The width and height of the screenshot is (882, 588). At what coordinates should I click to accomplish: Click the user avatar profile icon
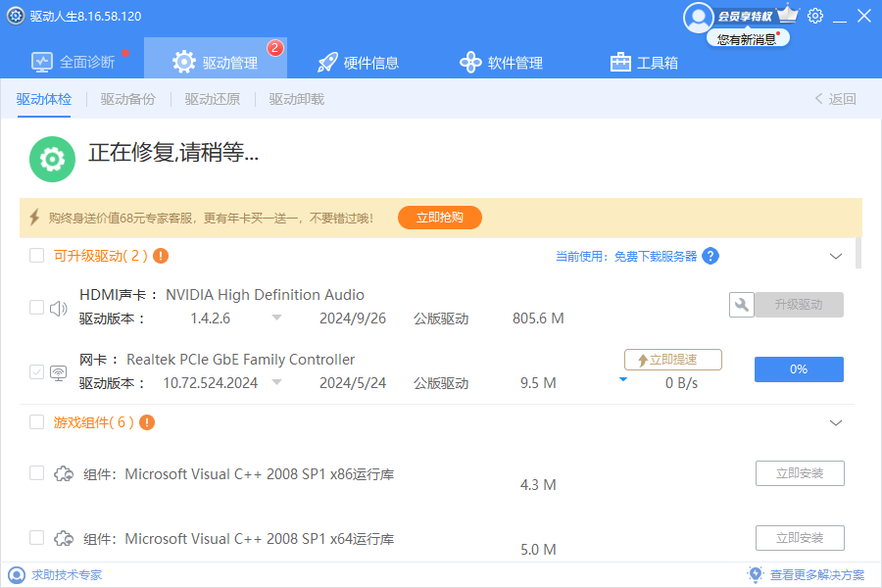(x=699, y=17)
